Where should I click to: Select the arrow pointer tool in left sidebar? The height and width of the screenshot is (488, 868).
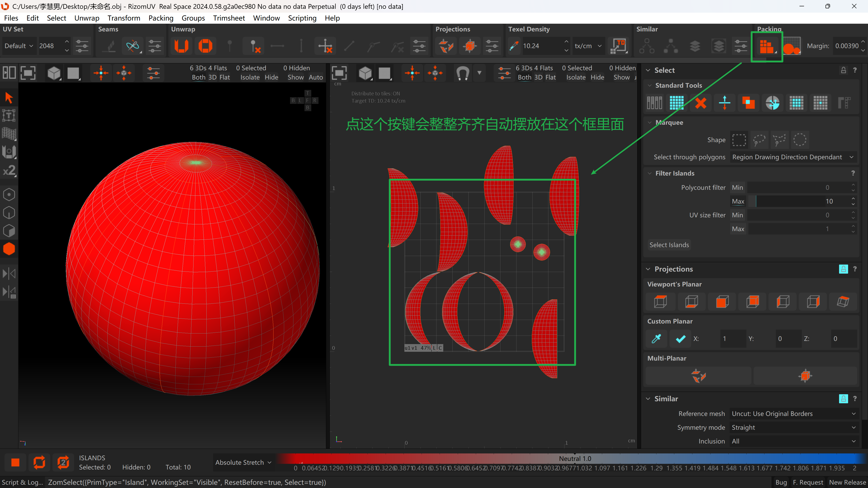click(x=9, y=98)
